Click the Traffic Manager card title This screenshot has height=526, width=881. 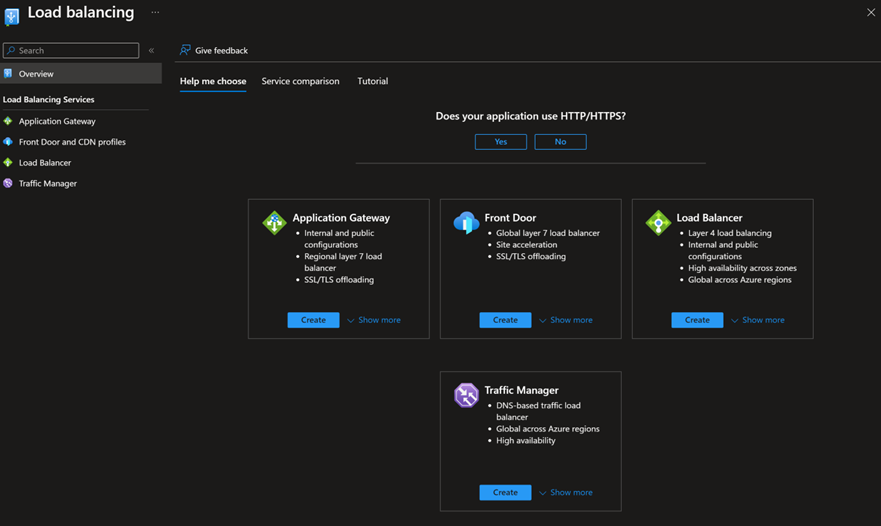[521, 390]
